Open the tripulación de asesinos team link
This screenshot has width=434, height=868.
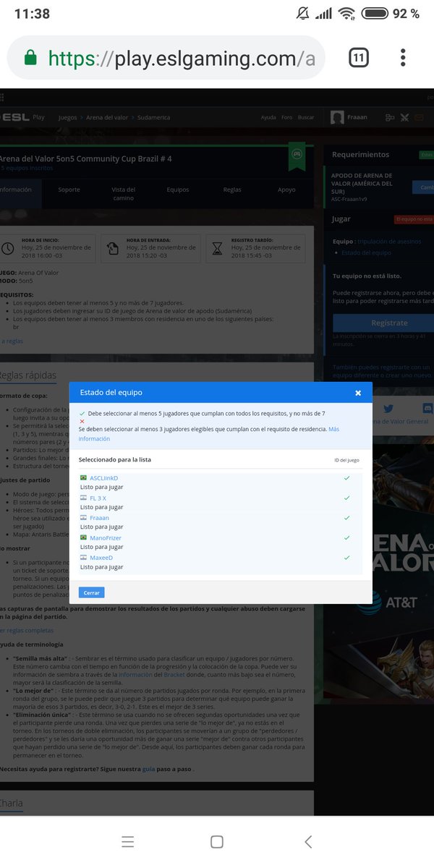(x=390, y=242)
